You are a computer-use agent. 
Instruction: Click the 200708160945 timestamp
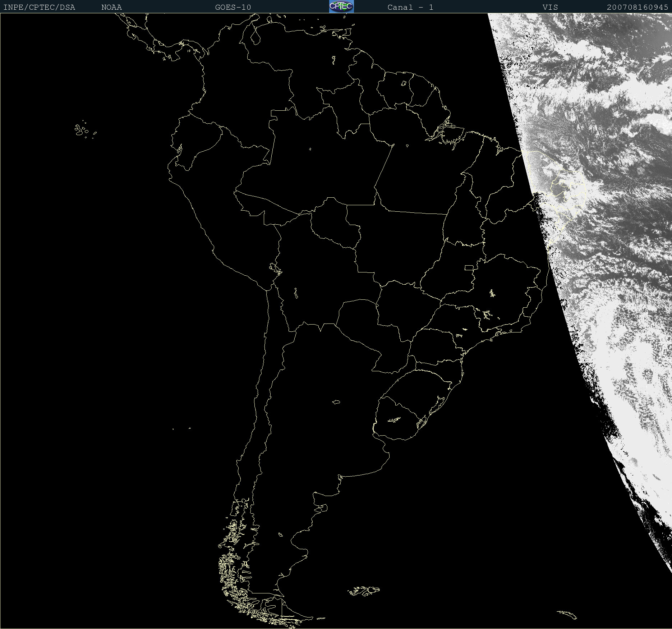[x=638, y=7]
